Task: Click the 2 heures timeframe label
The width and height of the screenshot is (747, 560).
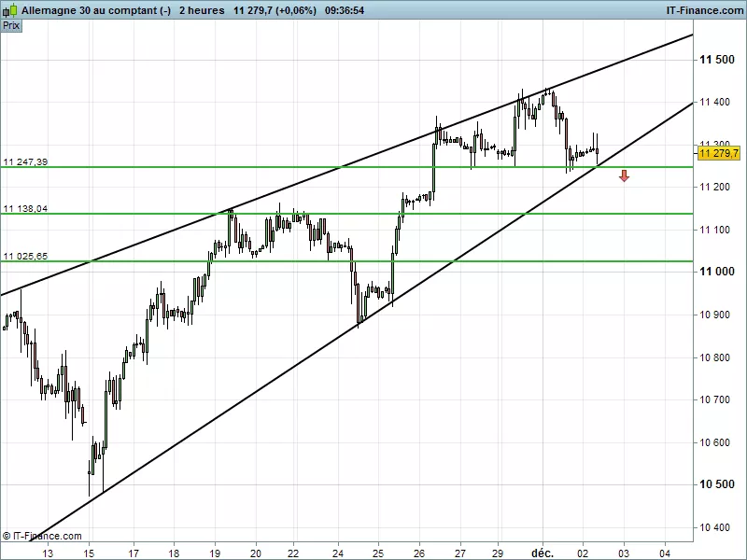Action: 202,10
